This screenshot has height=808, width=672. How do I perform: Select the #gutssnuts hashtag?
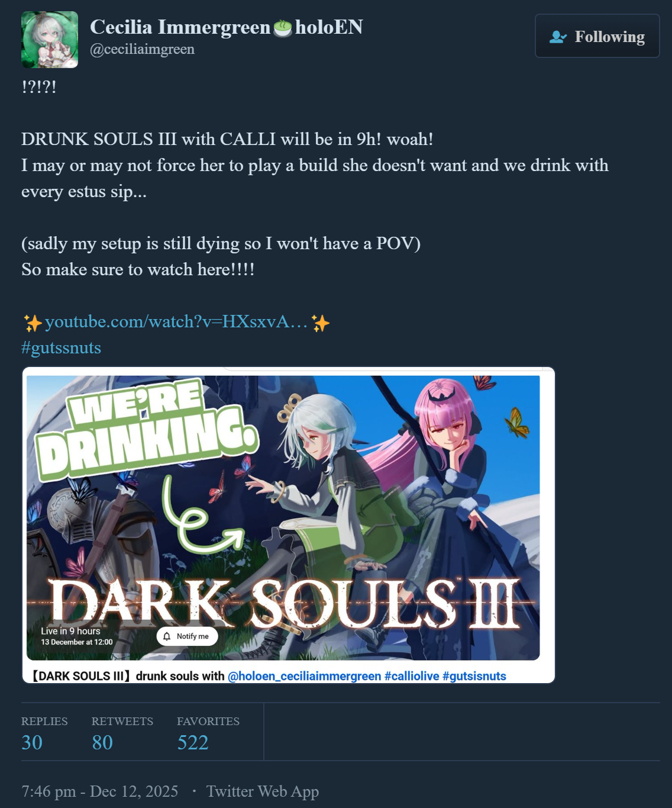(x=61, y=347)
